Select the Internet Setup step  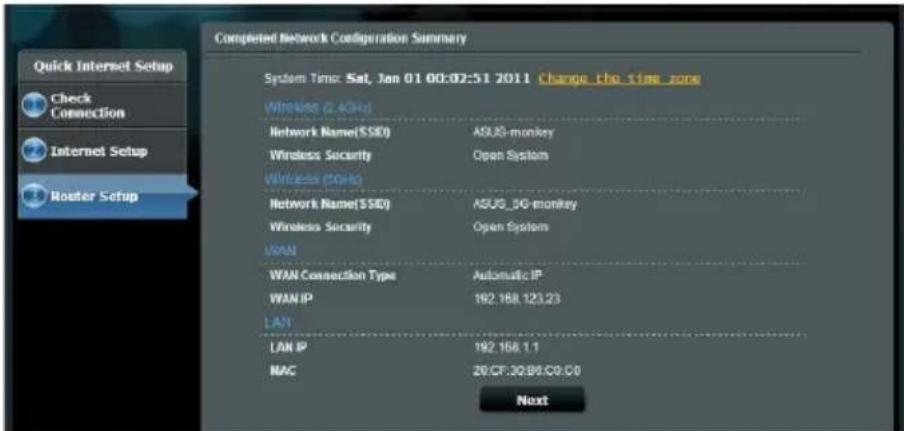tap(103, 151)
